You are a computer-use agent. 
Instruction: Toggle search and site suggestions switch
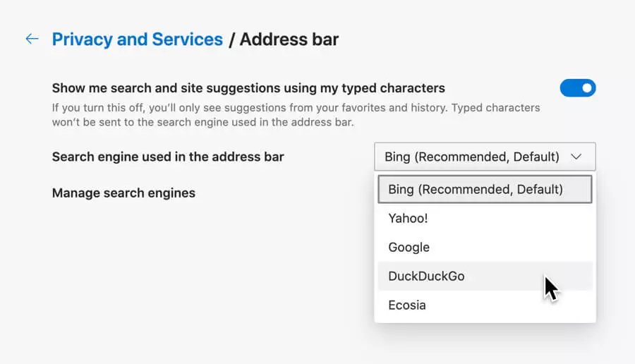577,88
